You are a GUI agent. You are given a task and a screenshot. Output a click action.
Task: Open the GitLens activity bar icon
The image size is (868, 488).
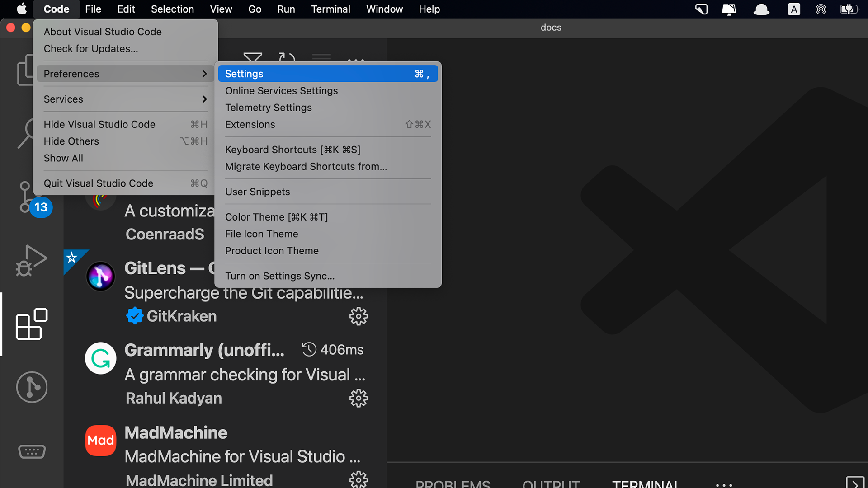(31, 387)
